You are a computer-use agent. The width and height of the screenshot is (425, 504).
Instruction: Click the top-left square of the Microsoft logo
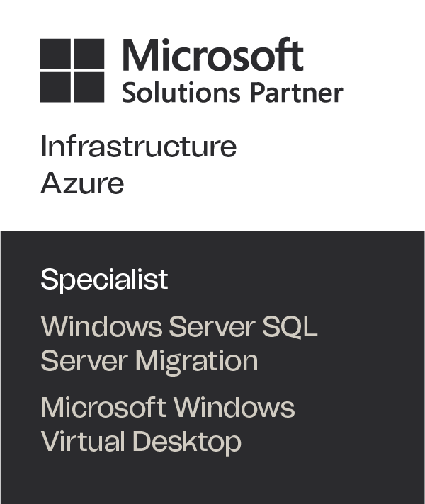pyautogui.click(x=55, y=53)
